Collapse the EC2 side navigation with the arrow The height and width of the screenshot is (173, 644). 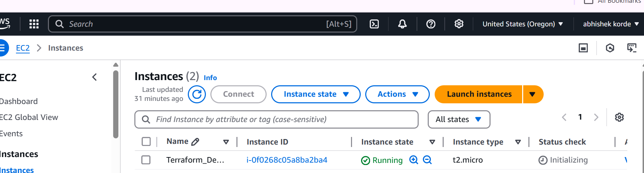coord(94,77)
